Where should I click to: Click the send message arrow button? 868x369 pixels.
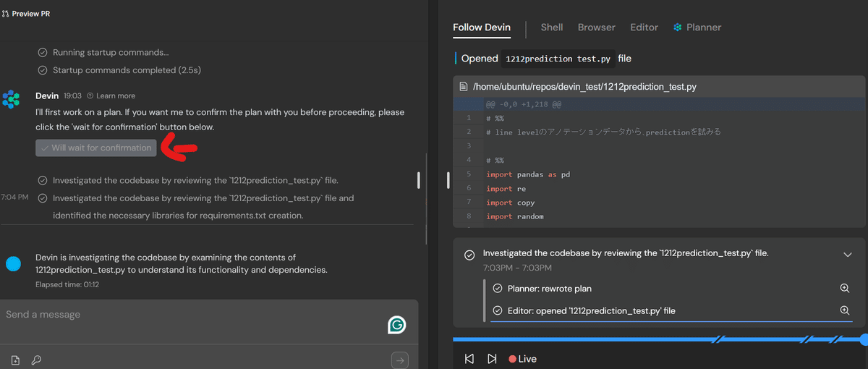399,360
